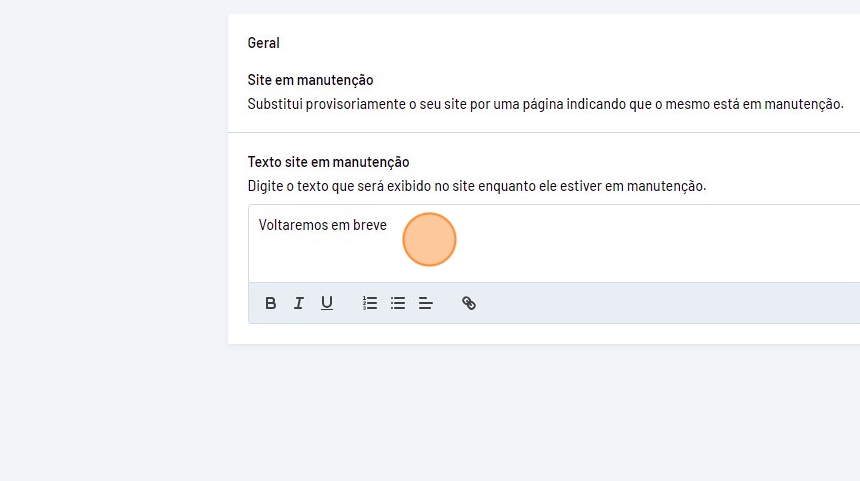The height and width of the screenshot is (481, 860).
Task: Click empty toolbar area right of link icon
Action: [x=650, y=303]
